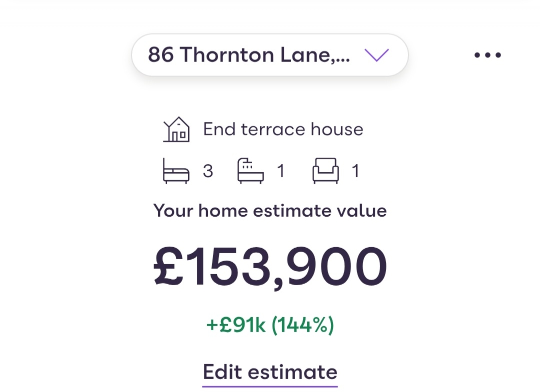
Task: Select the End terrace house label
Action: [283, 129]
